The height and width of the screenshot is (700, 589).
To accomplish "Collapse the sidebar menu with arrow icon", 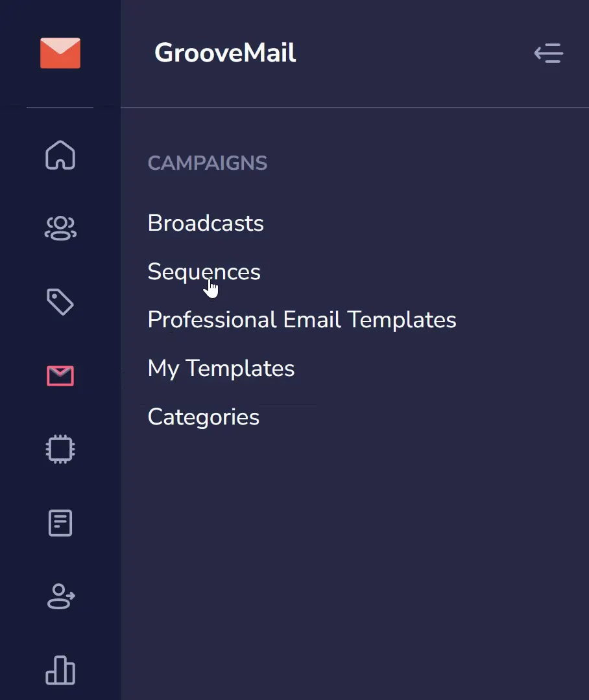I will (549, 53).
